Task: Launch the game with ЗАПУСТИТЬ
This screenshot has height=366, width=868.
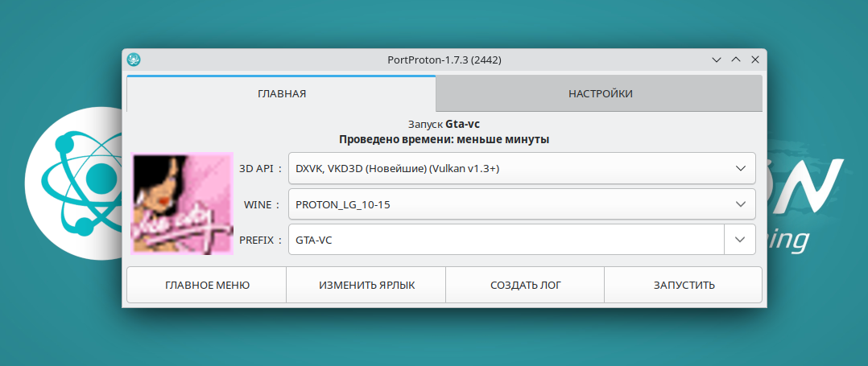Action: [x=684, y=286]
